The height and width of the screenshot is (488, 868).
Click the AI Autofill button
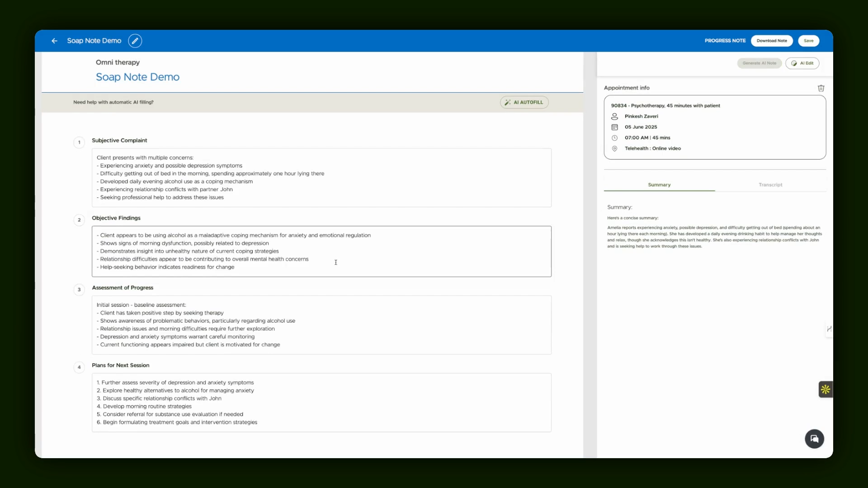[x=524, y=102]
